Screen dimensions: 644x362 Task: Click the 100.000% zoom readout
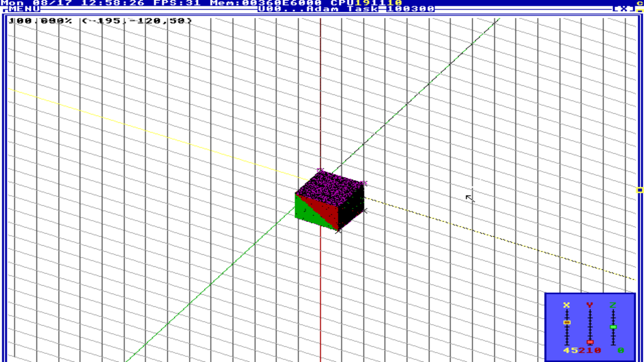[40, 21]
